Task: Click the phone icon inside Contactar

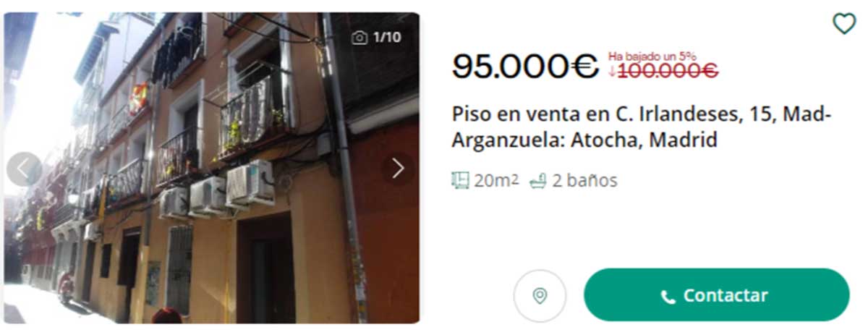Action: pyautogui.click(x=668, y=297)
